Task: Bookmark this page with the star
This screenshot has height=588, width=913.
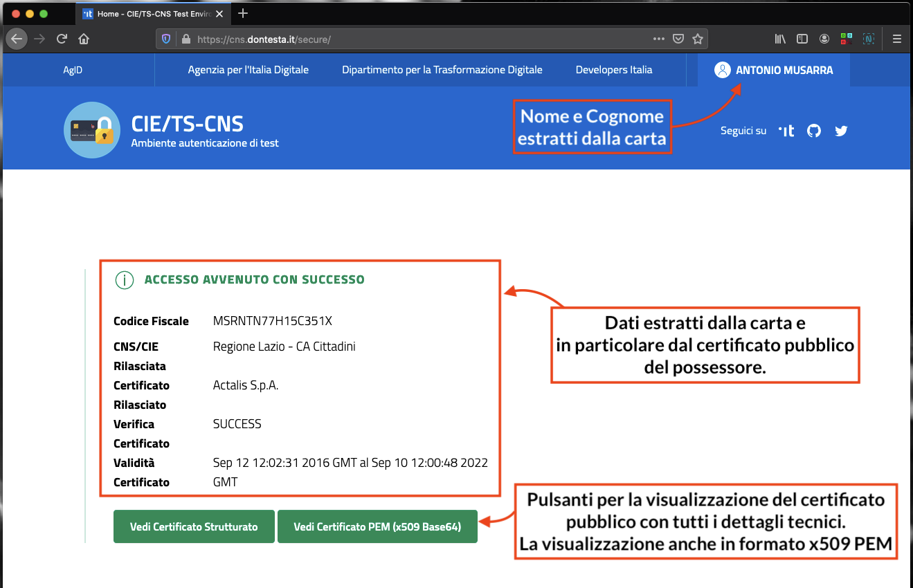Action: (697, 39)
